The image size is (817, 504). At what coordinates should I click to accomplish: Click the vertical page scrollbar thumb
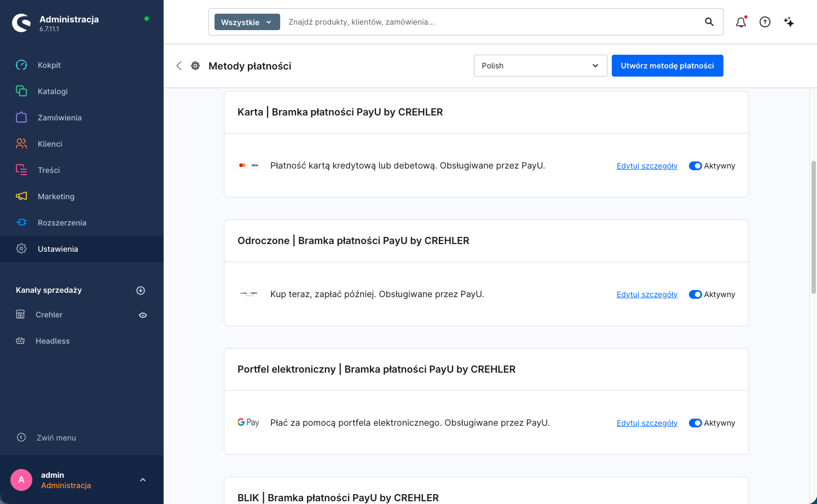(813, 227)
